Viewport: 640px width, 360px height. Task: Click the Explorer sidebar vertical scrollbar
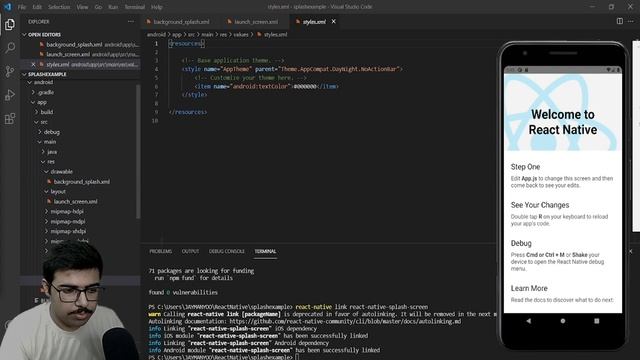(138, 151)
